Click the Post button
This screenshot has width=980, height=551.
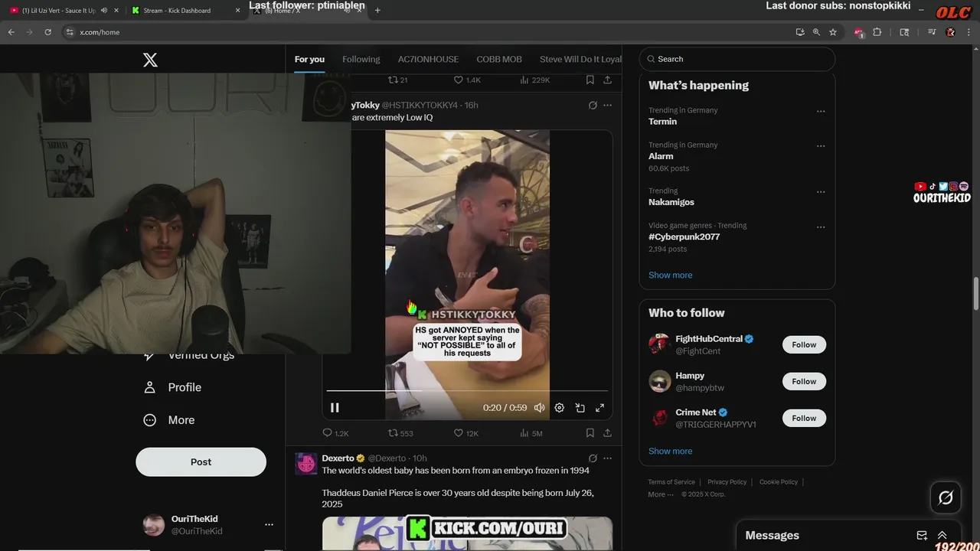click(201, 462)
